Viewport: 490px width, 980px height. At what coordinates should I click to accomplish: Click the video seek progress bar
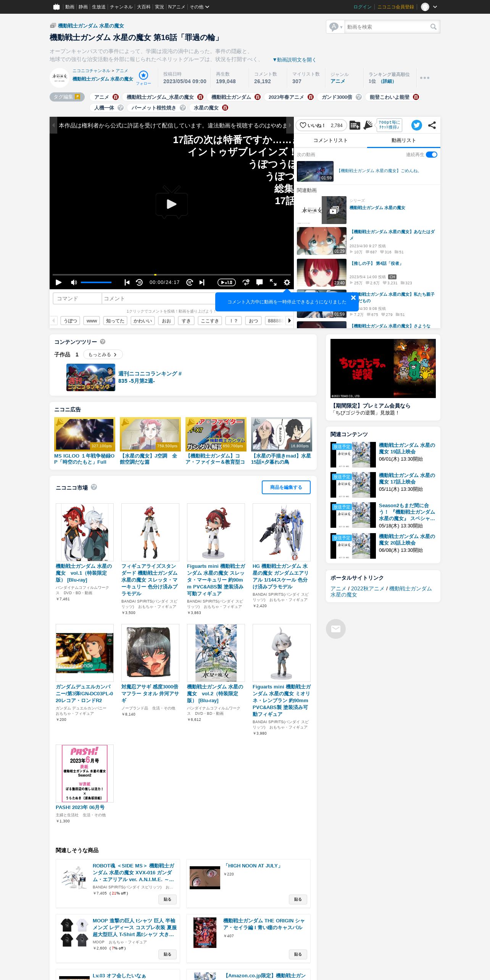(x=172, y=274)
